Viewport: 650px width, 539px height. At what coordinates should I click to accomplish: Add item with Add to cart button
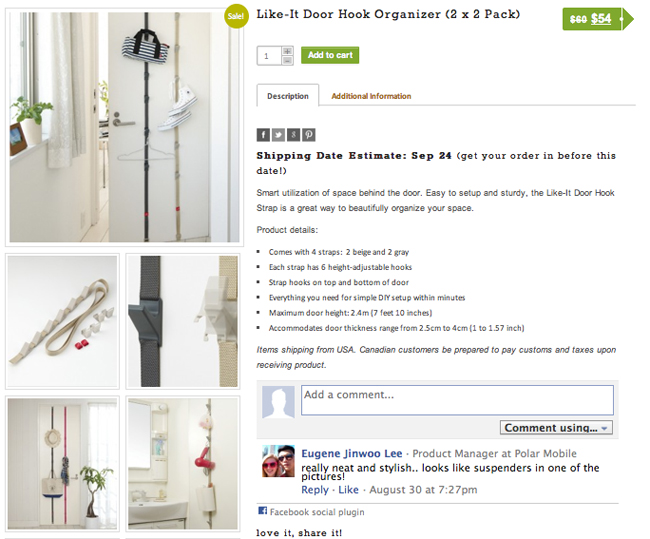point(330,55)
